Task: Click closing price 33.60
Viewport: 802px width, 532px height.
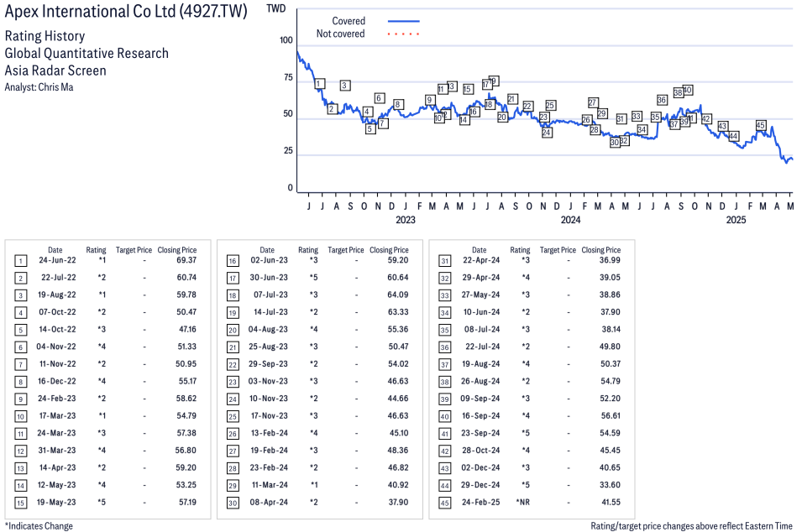Action: 610,485
